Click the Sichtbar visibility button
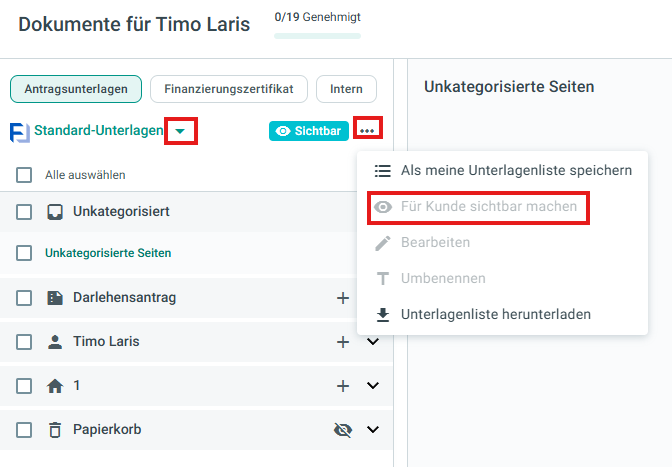The image size is (672, 467). (x=309, y=131)
